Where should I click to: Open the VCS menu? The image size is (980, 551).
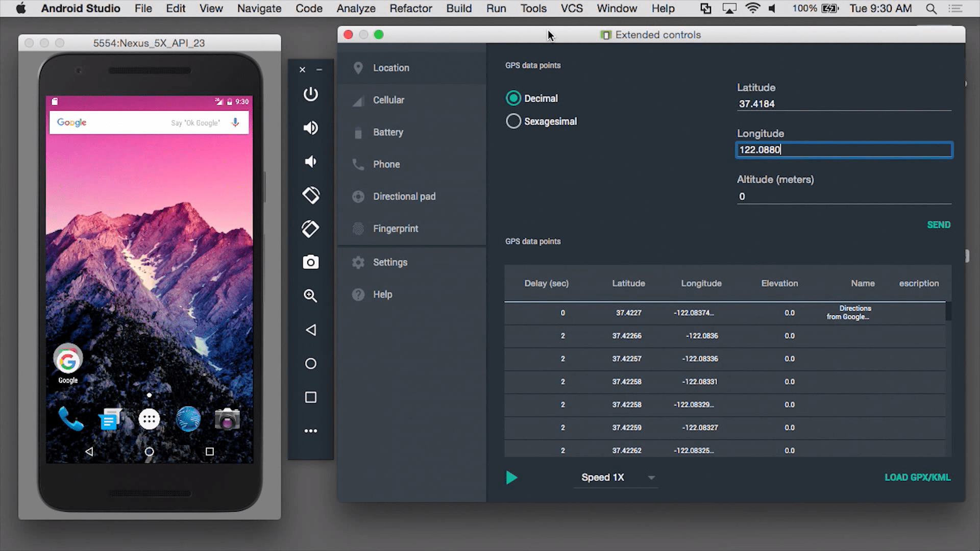[571, 8]
